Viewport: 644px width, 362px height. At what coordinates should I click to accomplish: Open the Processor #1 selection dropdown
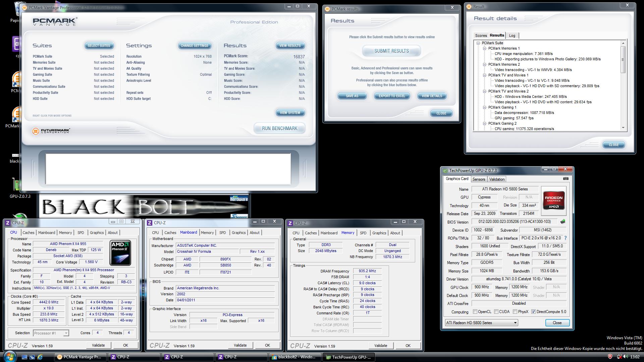pos(51,333)
